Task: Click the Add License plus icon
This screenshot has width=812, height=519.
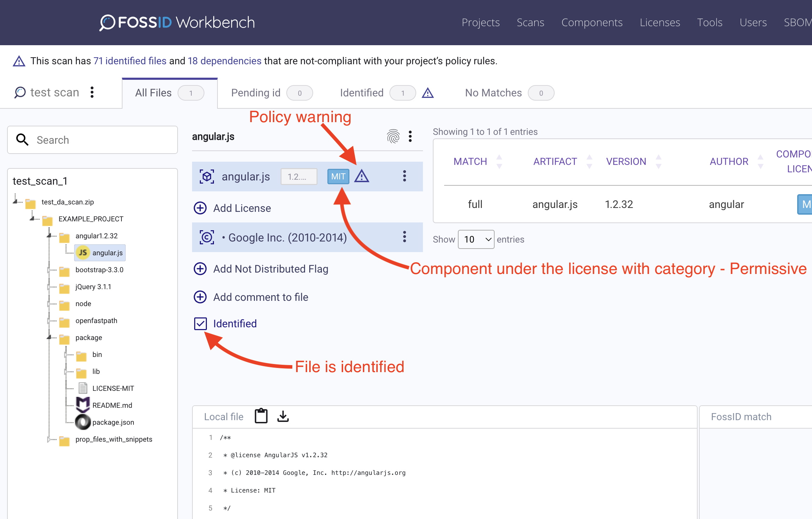Action: (200, 208)
